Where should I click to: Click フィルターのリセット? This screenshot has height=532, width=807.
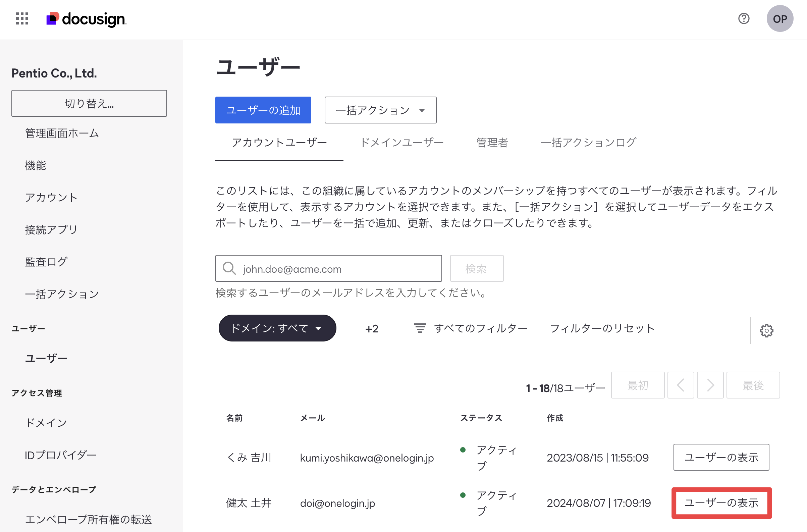(x=602, y=328)
